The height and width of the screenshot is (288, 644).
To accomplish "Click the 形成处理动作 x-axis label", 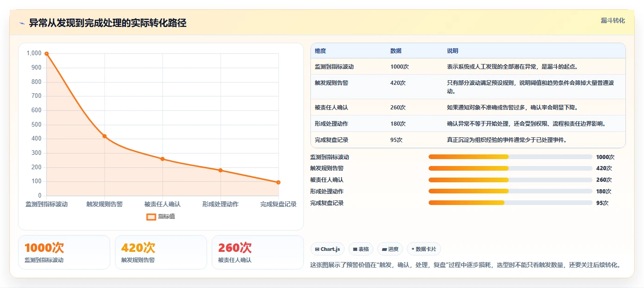I will click(221, 204).
